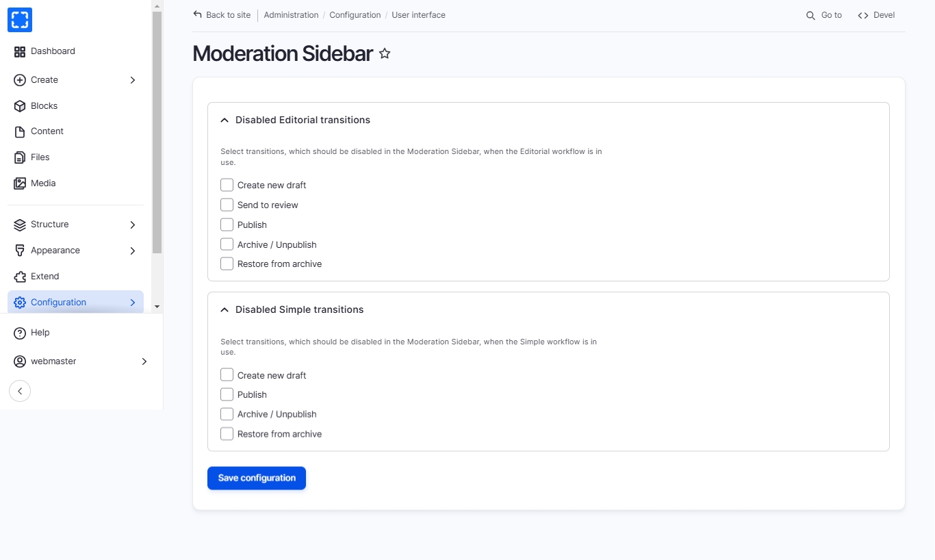This screenshot has height=560, width=935.
Task: Collapse Disabled Editorial transitions section
Action: click(x=225, y=120)
